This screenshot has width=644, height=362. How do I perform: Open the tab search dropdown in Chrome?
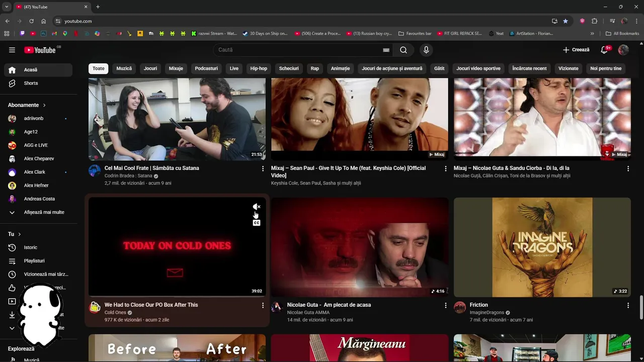pos(7,7)
